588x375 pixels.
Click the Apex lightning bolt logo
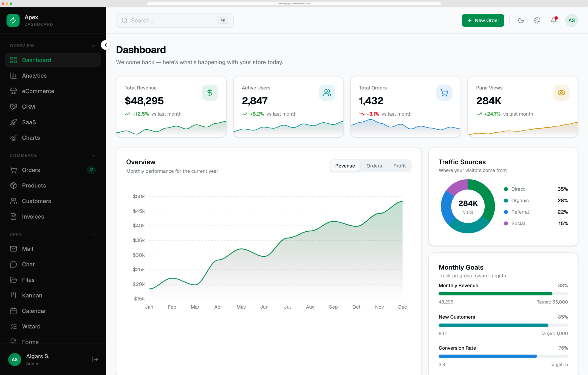click(13, 20)
